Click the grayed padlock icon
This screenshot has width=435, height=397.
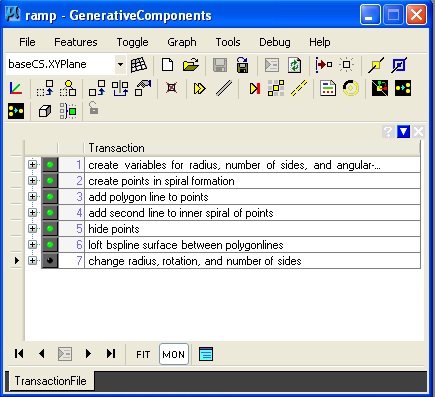94,108
